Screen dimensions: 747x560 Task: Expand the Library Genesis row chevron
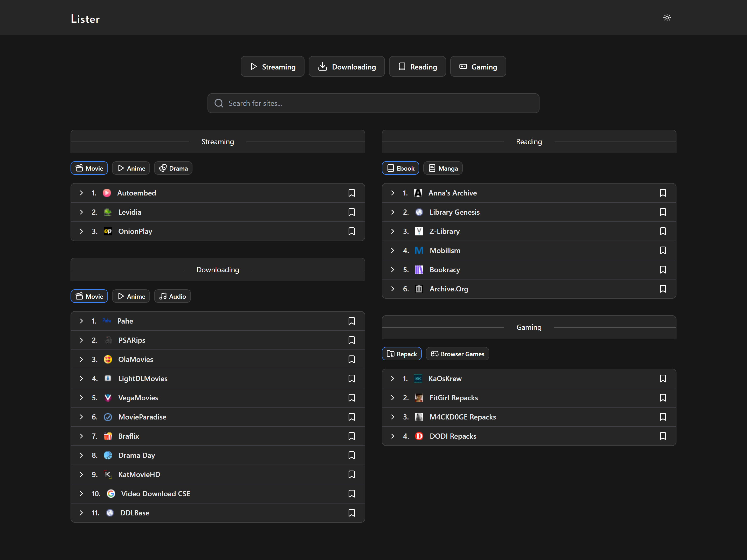click(393, 212)
